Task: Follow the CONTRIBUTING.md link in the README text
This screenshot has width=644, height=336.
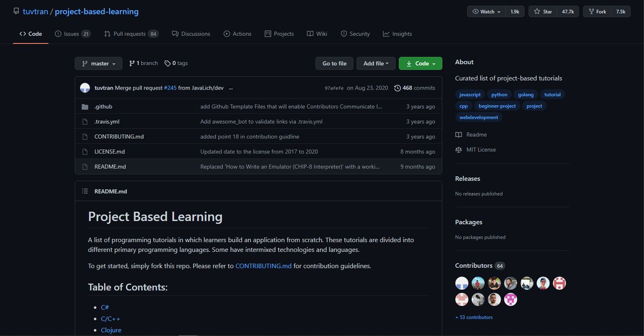Action: coord(264,266)
